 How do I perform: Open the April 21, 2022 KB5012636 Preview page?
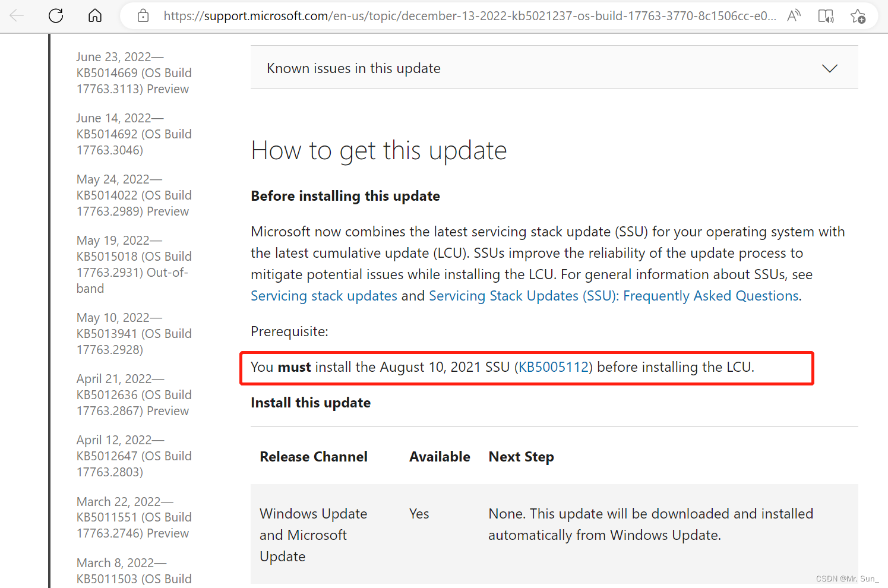134,394
